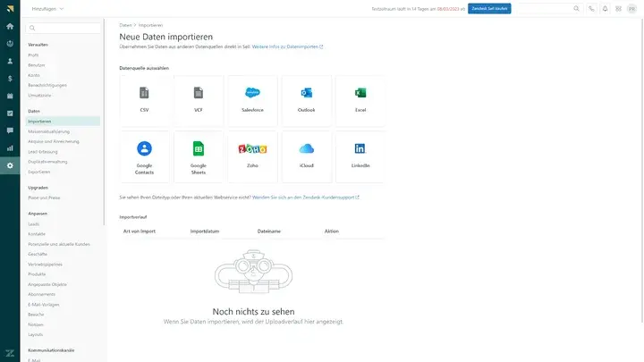Open Layouts settings item
644x362 pixels.
tap(35, 334)
